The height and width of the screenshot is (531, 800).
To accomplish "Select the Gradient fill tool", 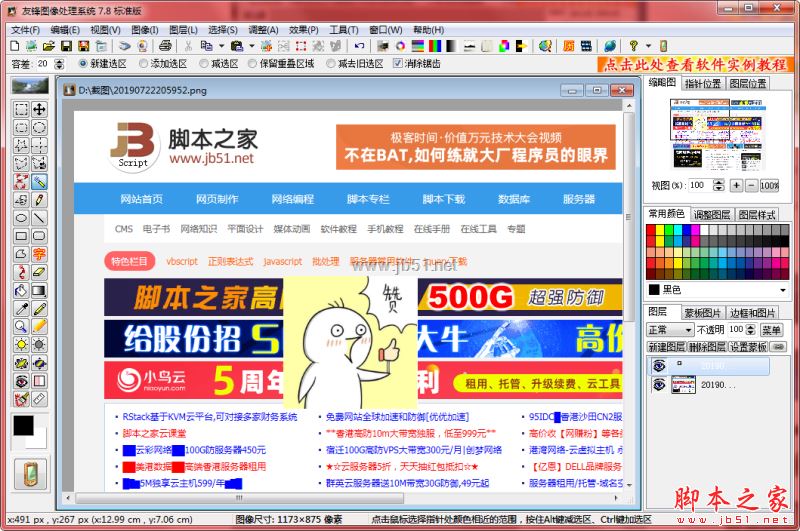I will pos(39,291).
